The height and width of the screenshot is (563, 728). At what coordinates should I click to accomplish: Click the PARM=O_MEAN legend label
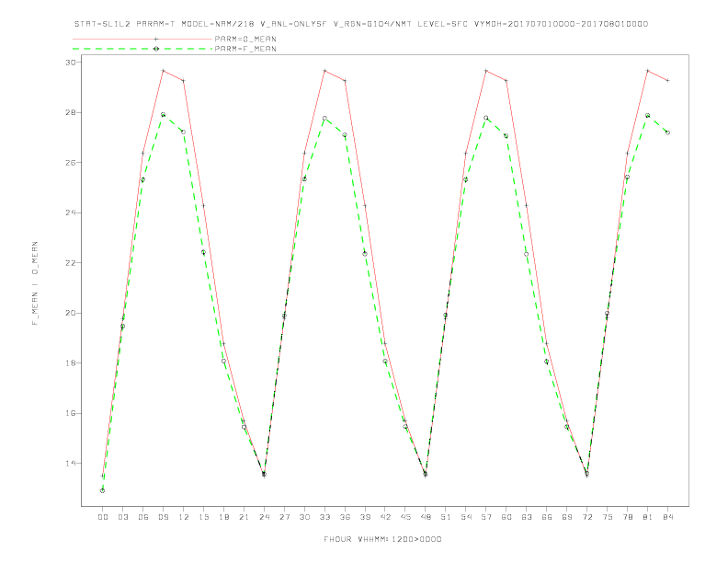click(x=245, y=39)
